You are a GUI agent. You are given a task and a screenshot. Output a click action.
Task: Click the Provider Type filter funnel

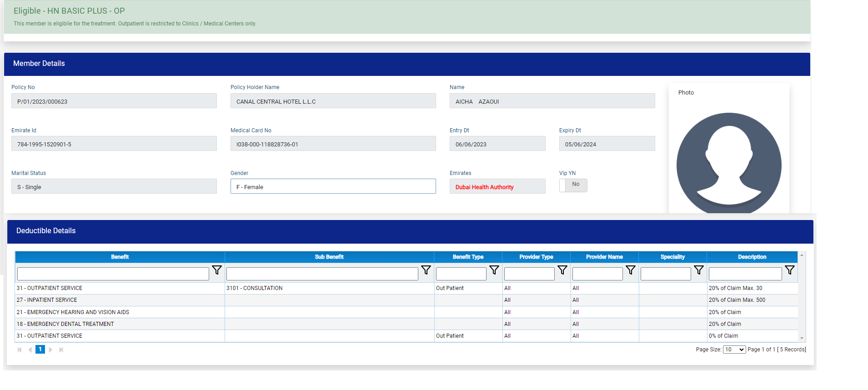(562, 270)
